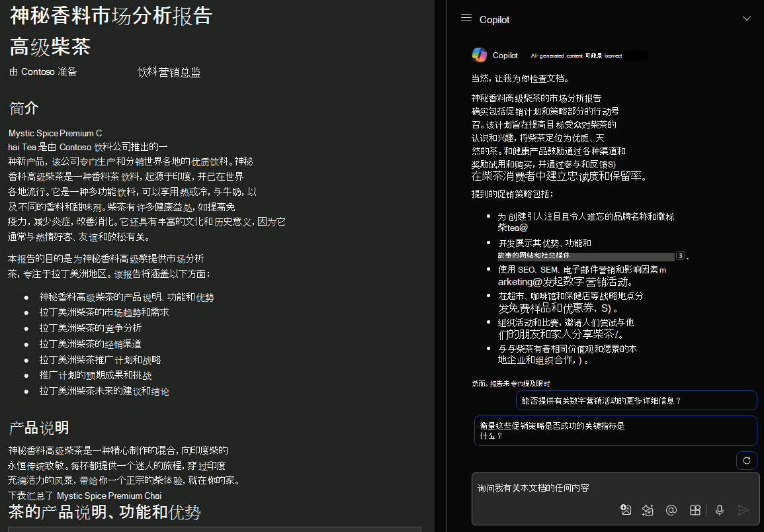Click the text 饮料营销总监

169,73
